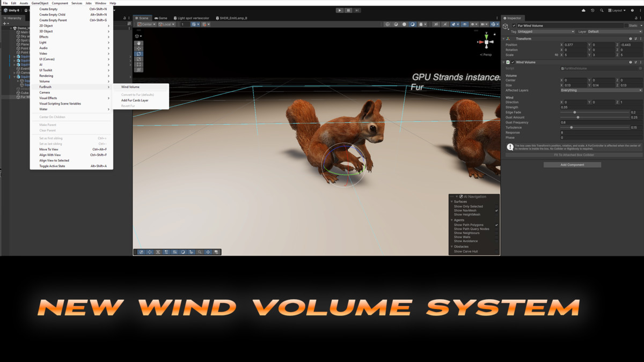Click the Position X input field
Viewport: 644px width, 362px height.
point(575,45)
